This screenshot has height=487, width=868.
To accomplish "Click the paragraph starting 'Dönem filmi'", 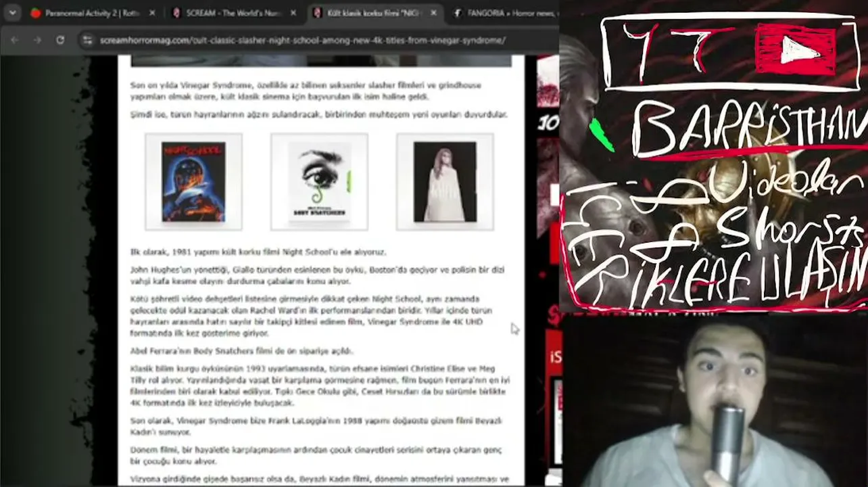I will coord(317,456).
